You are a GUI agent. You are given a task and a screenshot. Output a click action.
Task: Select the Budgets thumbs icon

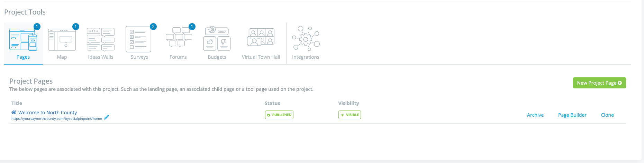click(x=217, y=38)
